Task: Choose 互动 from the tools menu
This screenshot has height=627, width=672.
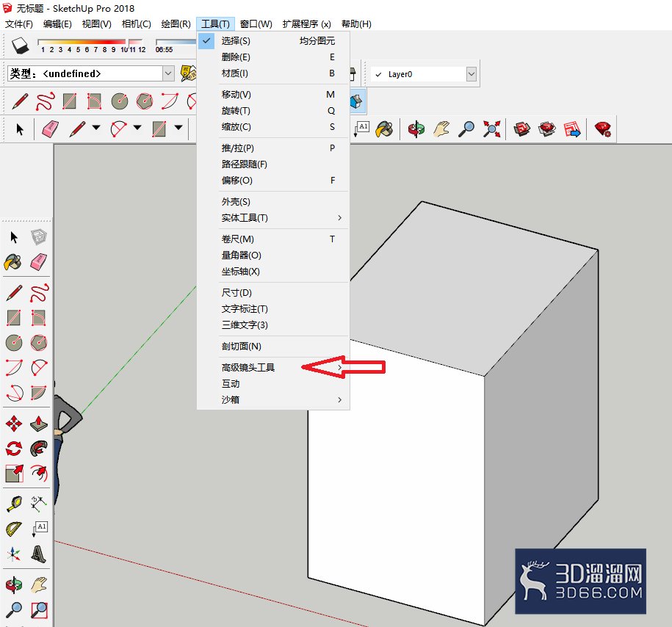Action: [x=273, y=383]
